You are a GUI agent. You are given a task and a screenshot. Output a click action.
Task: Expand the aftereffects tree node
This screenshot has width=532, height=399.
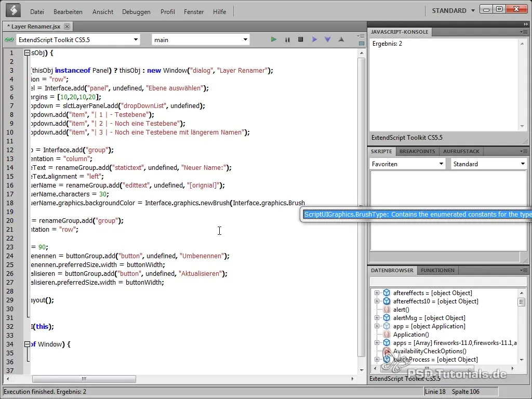coord(377,293)
